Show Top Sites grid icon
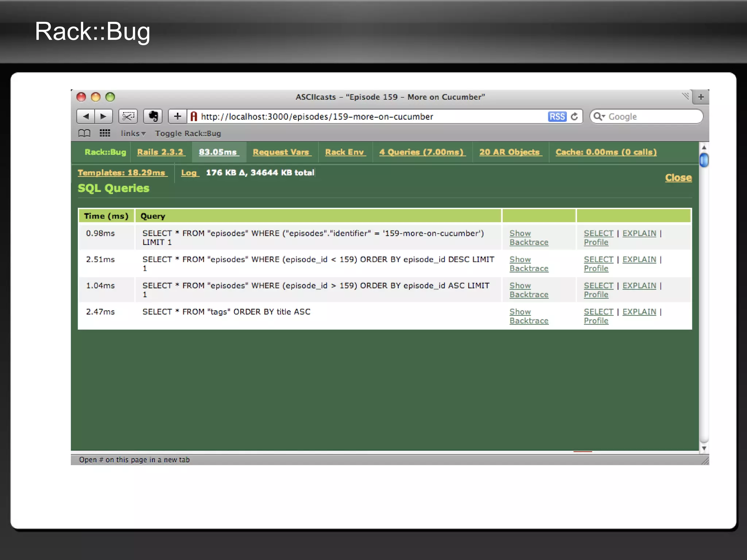The image size is (747, 560). click(105, 133)
